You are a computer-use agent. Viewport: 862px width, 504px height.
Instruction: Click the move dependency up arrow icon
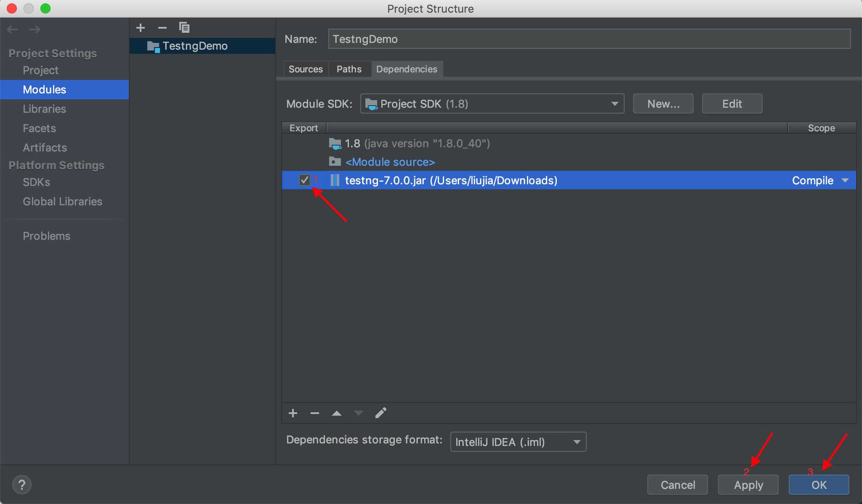coord(337,414)
